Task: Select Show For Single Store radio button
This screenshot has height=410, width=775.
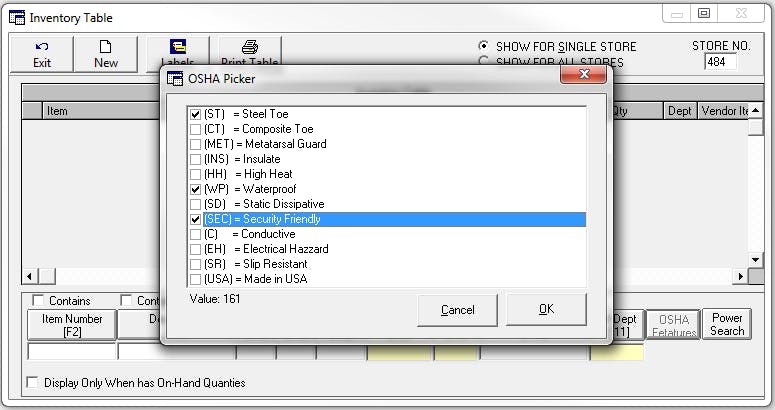Action: [x=484, y=46]
